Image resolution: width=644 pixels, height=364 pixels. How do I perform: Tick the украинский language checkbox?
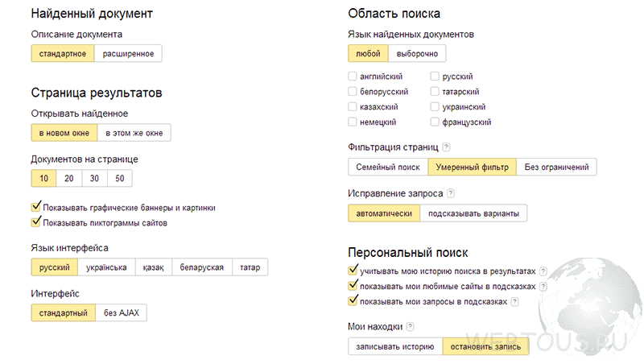click(x=435, y=106)
